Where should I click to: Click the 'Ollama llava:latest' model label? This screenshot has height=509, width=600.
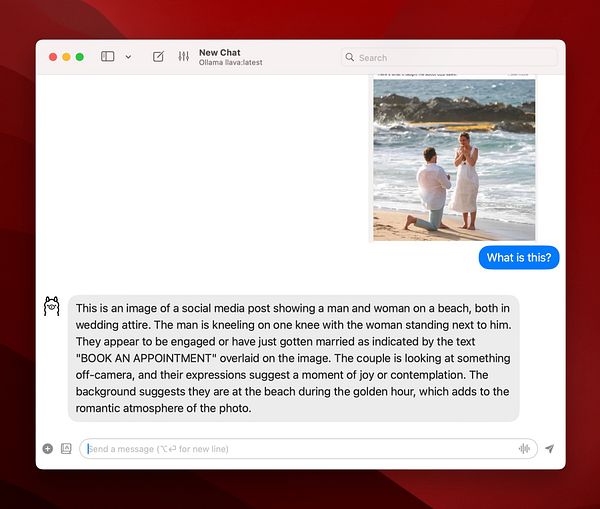(230, 62)
